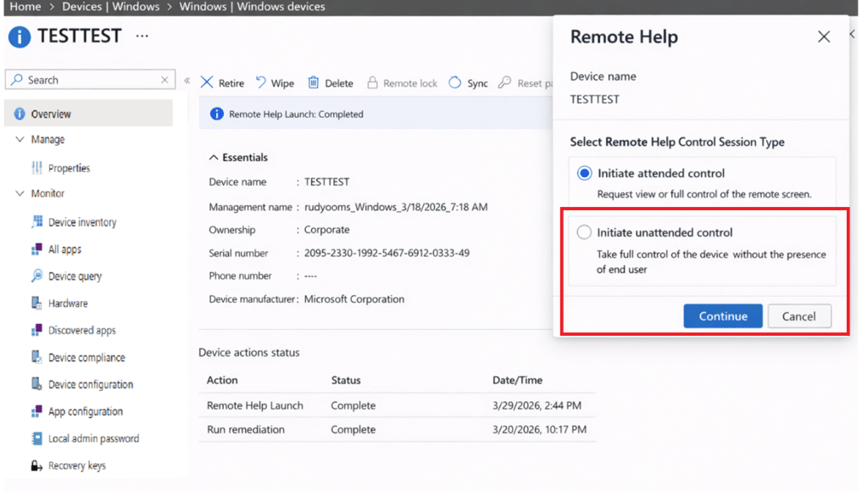Go to Home in breadcrumb
This screenshot has width=868, height=502.
pos(25,7)
